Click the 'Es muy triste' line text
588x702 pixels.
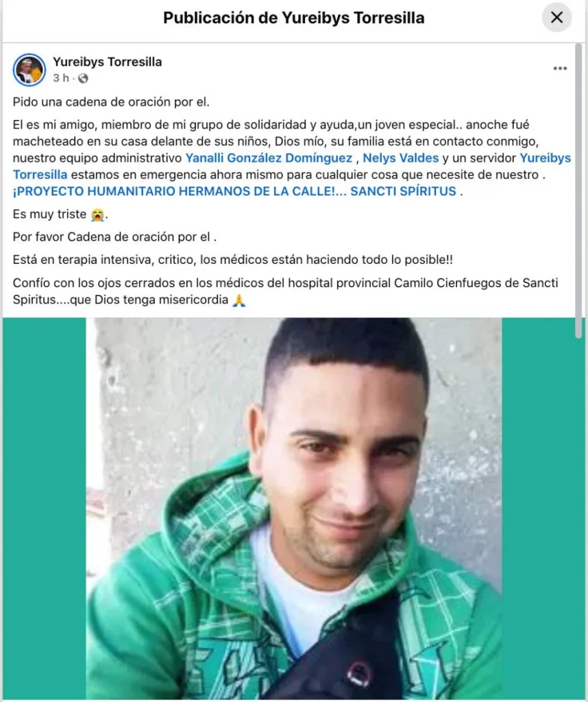[x=49, y=215]
